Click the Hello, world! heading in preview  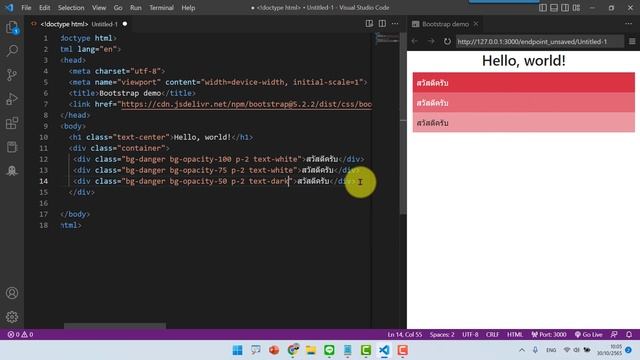click(524, 60)
